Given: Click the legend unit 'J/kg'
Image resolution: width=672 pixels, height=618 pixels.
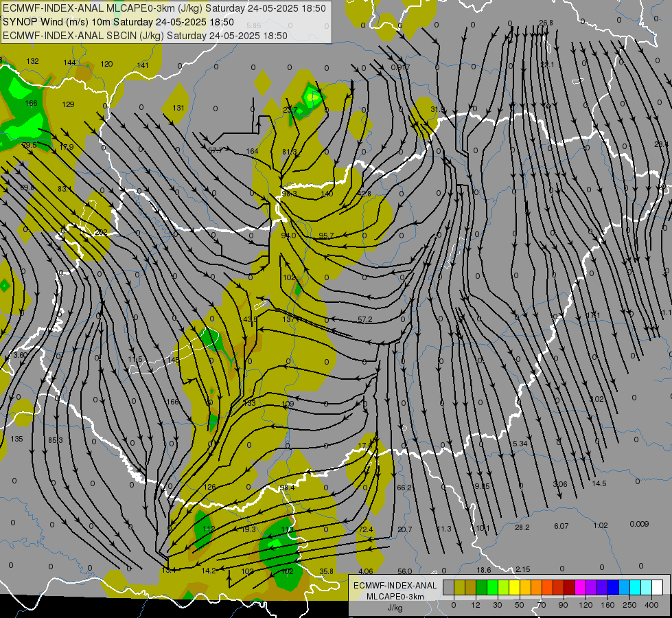Looking at the screenshot, I should (395, 608).
